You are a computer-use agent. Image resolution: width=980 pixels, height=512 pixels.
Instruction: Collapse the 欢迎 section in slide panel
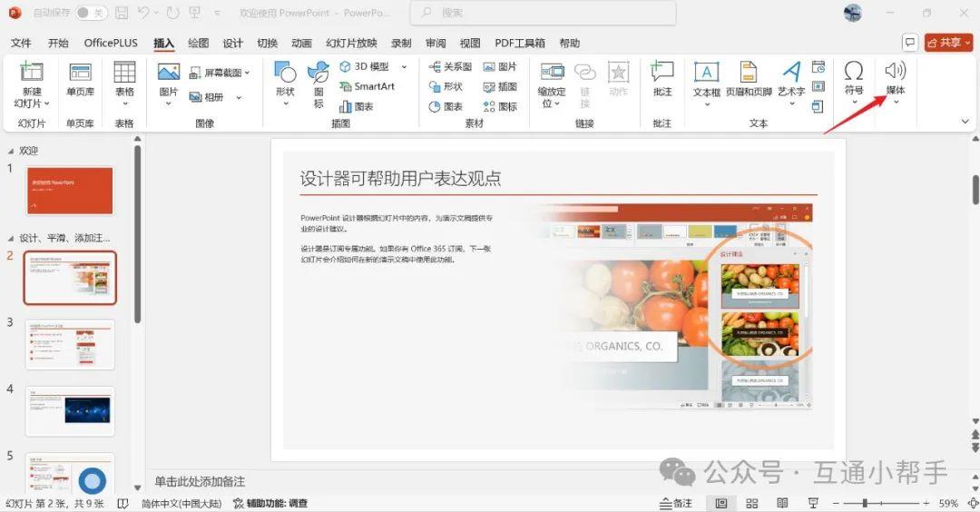(11, 152)
